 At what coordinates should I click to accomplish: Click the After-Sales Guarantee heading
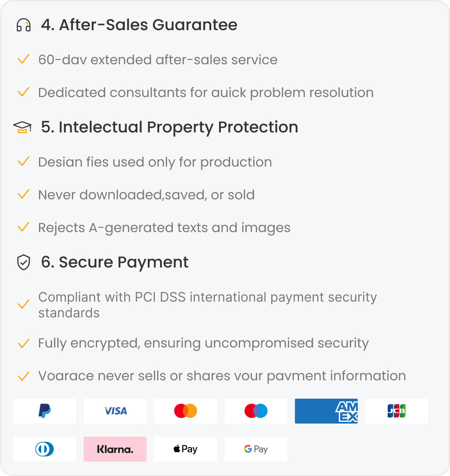click(x=139, y=25)
